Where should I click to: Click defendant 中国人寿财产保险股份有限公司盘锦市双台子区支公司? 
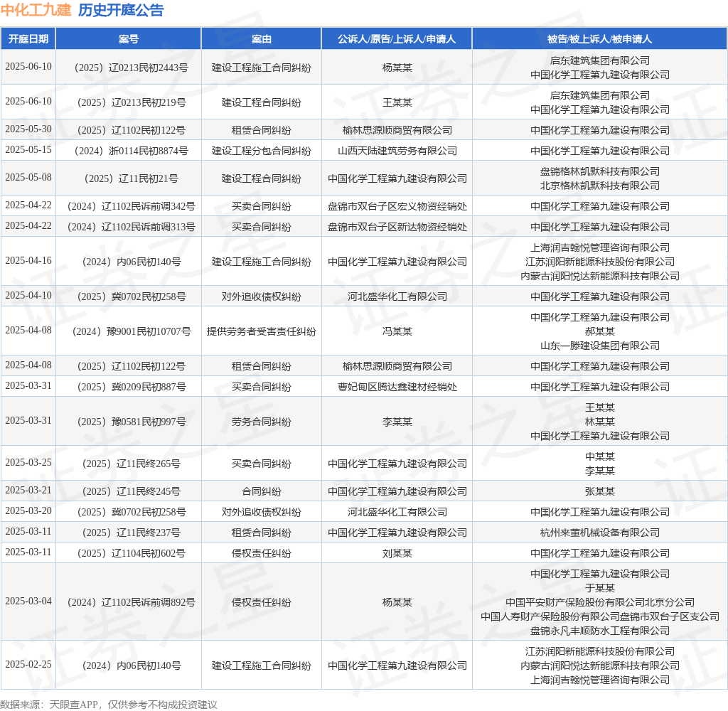(600, 616)
